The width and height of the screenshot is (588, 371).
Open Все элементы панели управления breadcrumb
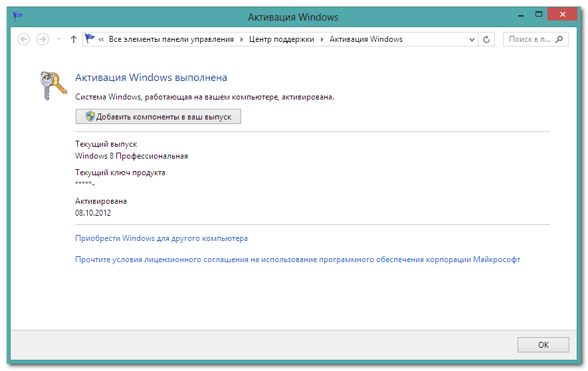(x=171, y=39)
